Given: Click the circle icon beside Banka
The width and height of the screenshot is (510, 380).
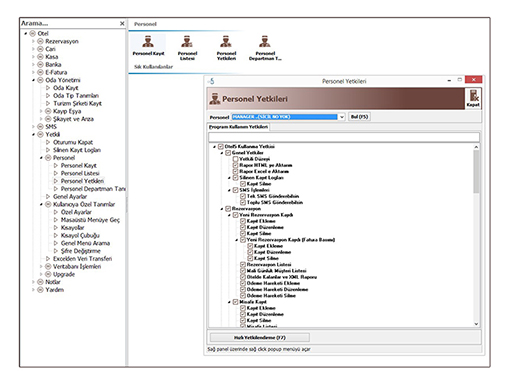Looking at the screenshot, I should [40, 64].
